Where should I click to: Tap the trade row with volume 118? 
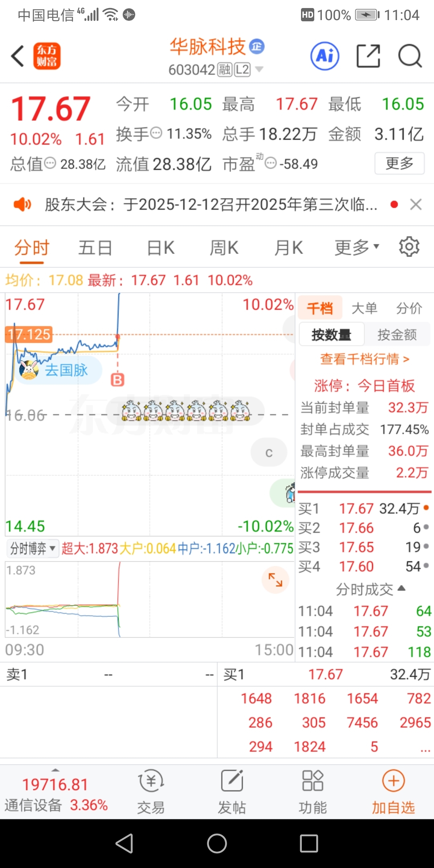click(x=364, y=651)
